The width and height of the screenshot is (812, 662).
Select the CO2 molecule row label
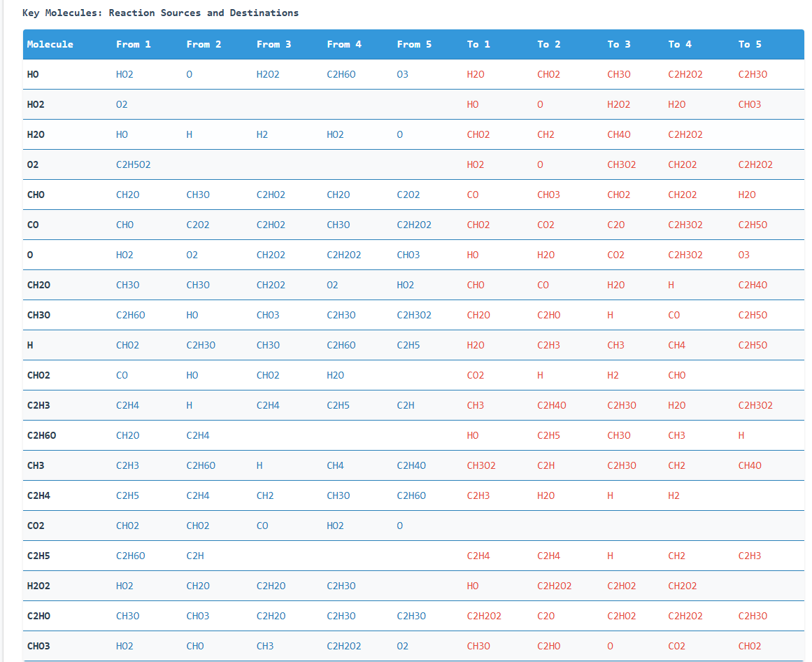36,526
